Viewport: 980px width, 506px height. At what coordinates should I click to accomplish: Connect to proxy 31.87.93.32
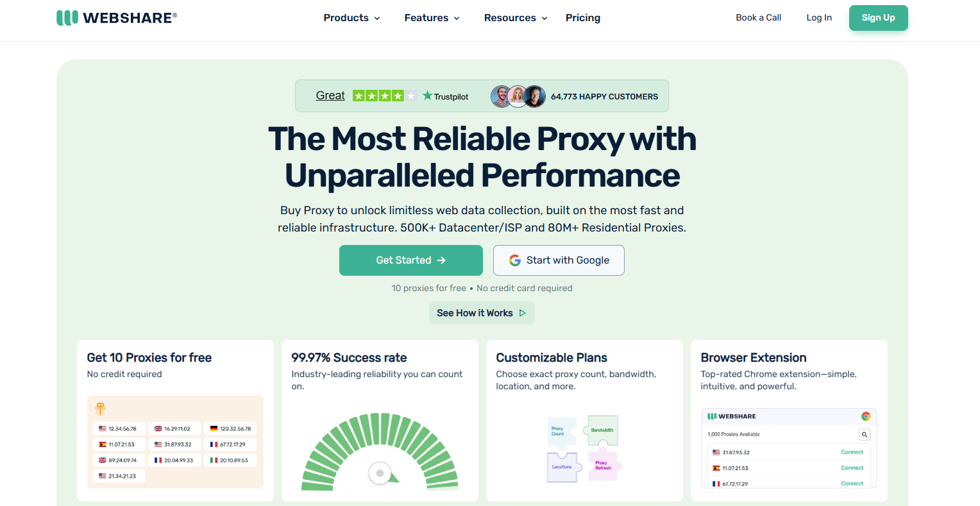click(852, 452)
